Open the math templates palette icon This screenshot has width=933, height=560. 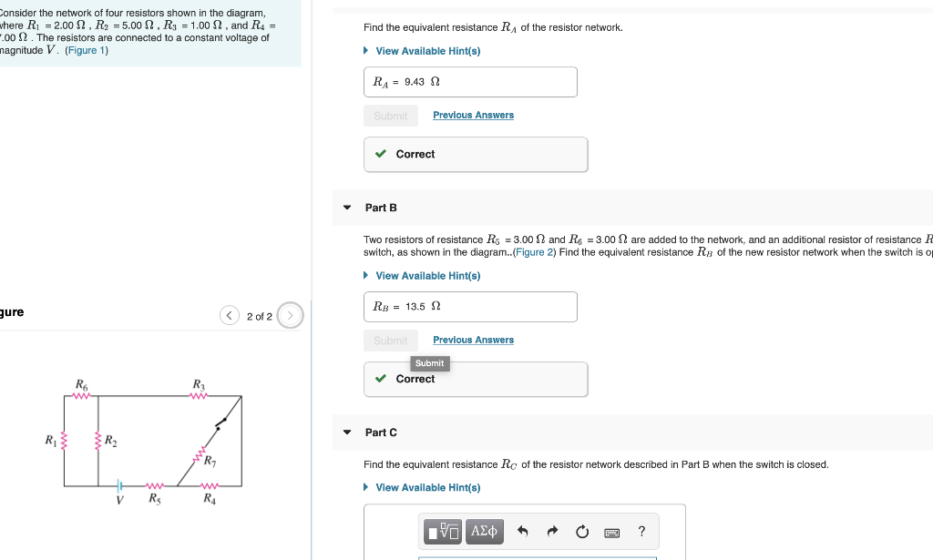pos(444,531)
